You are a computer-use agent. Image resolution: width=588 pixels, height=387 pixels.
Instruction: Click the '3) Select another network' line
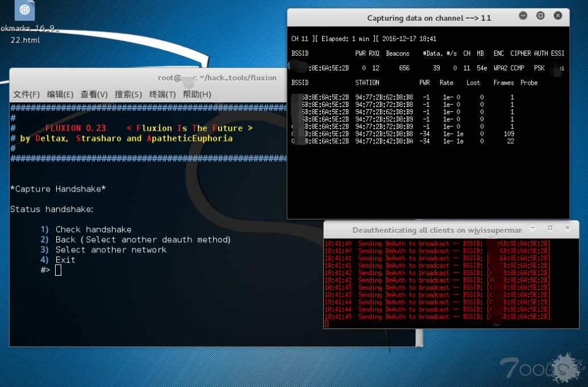103,249
